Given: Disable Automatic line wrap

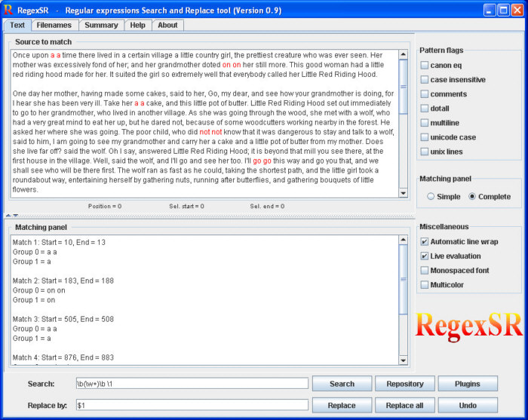Looking at the screenshot, I should [425, 242].
